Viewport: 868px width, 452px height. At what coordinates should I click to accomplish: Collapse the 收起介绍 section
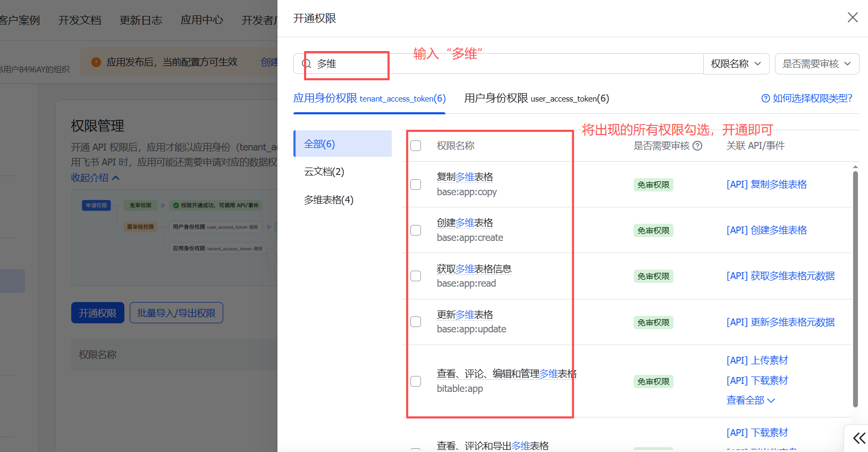point(96,178)
